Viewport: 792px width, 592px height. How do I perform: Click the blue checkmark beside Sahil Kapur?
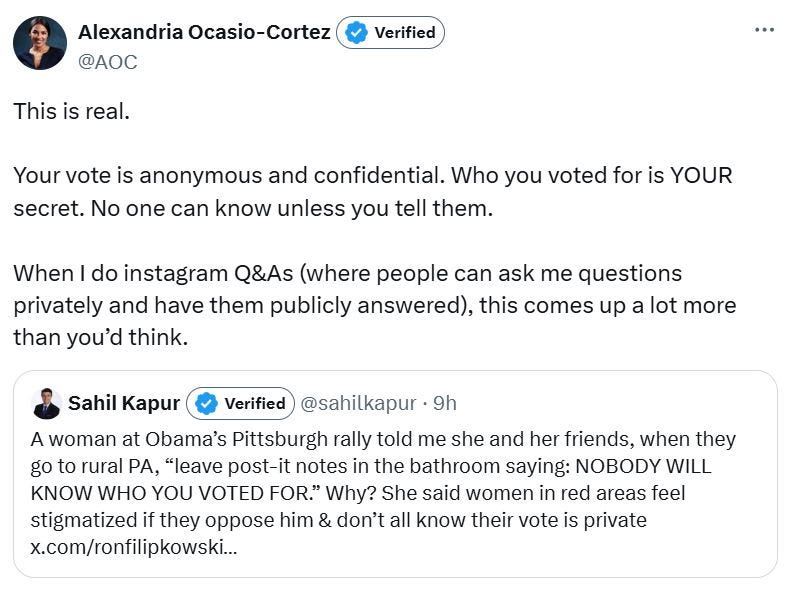click(206, 403)
